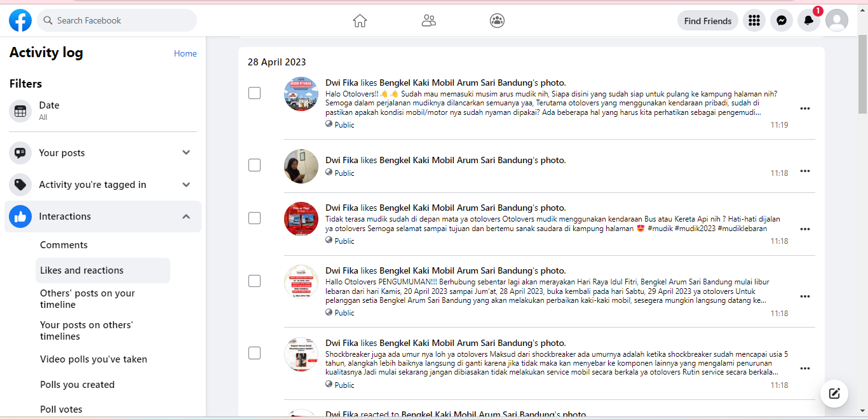Open the grid menu icon
Image resolution: width=868 pixels, height=419 pixels.
click(x=754, y=20)
